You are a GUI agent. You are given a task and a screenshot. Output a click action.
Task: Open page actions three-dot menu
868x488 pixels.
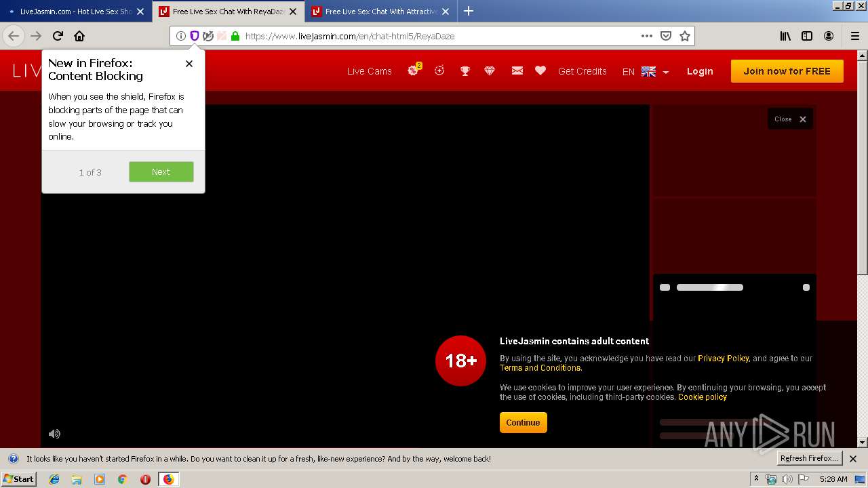point(646,36)
